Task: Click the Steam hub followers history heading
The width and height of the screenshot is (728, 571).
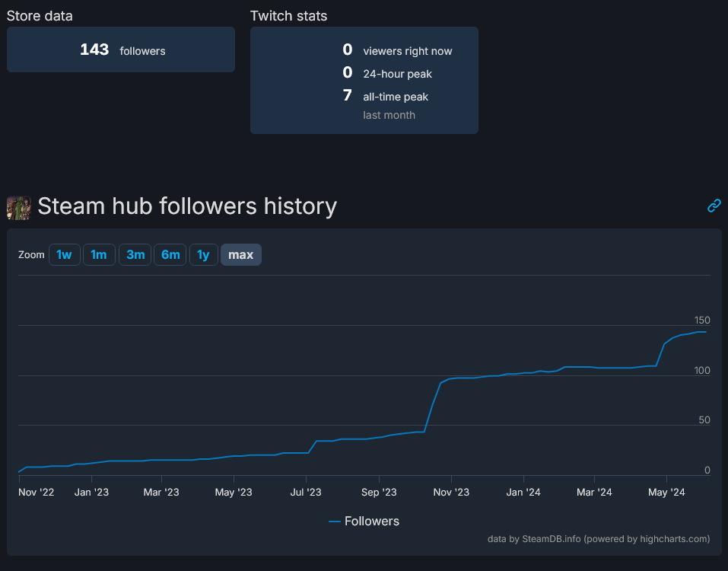Action: (x=186, y=206)
